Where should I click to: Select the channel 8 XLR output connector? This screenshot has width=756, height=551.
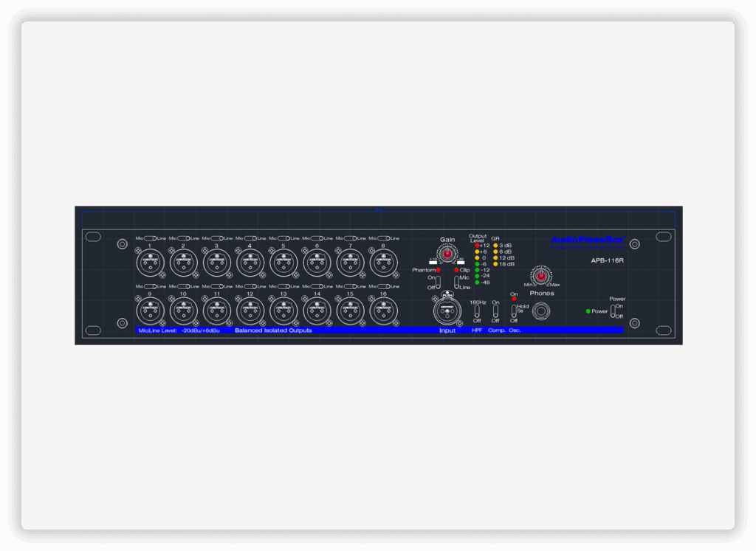tap(382, 263)
